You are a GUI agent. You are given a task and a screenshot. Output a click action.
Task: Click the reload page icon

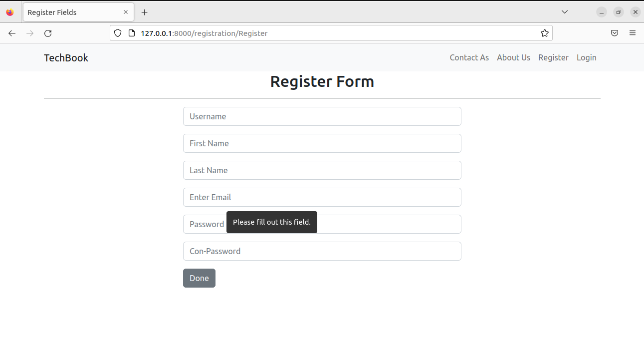tap(48, 33)
